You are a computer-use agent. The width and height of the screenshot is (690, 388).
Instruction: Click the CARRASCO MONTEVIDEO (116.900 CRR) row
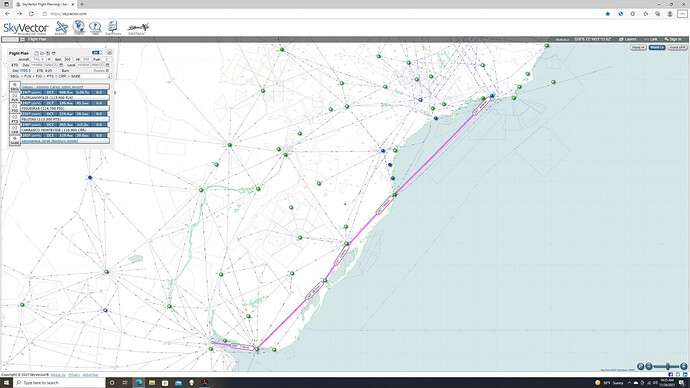pyautogui.click(x=65, y=130)
